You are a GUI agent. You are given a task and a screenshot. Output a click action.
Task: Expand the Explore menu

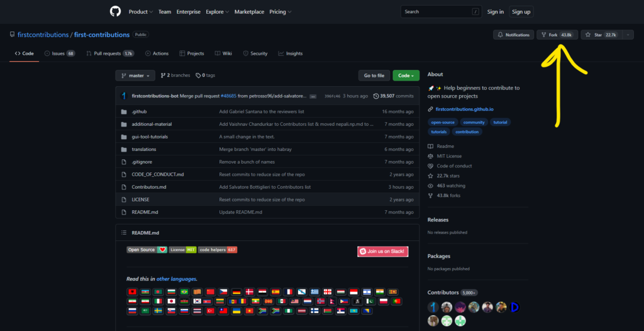coord(217,12)
